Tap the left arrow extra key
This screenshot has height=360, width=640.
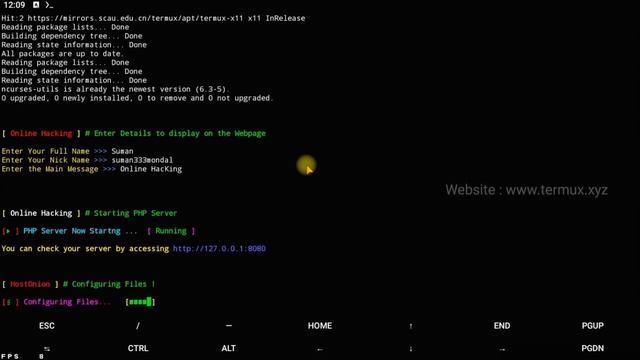click(x=320, y=349)
